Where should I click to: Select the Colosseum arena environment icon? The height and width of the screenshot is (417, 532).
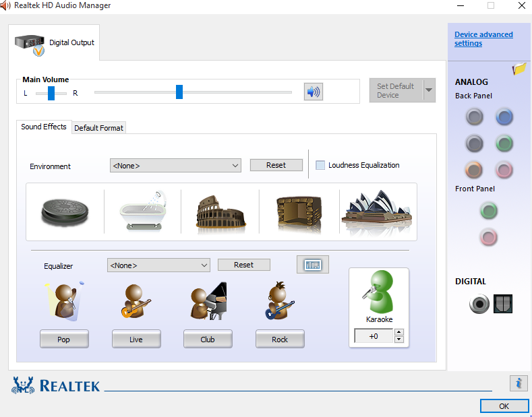(221, 214)
